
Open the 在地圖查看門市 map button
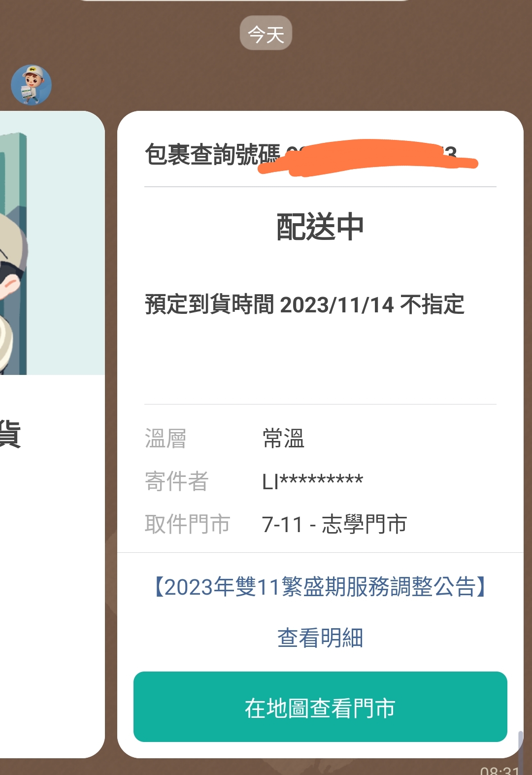(x=320, y=707)
